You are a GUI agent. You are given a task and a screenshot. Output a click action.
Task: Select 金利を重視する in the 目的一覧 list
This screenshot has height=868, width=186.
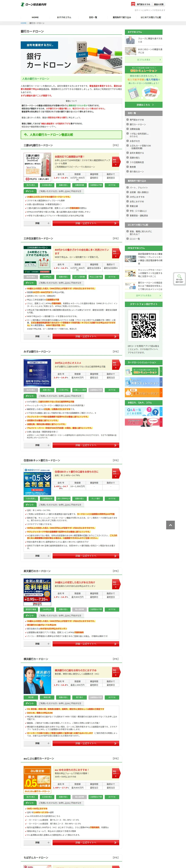(137, 153)
